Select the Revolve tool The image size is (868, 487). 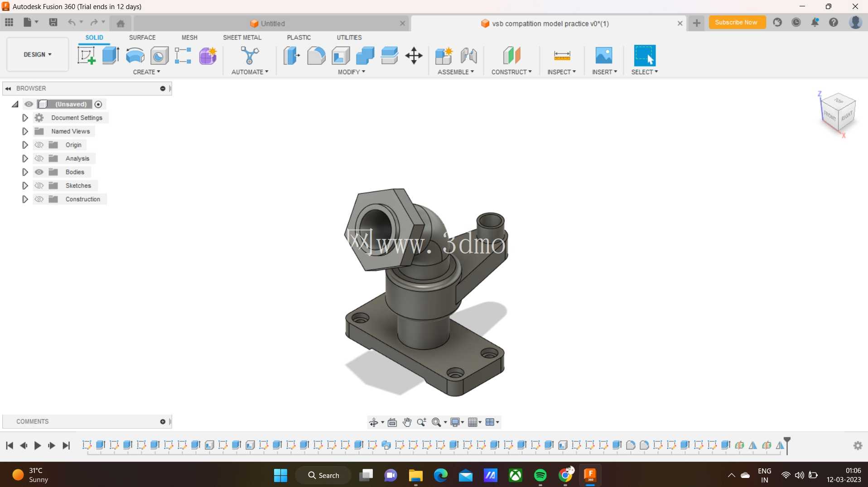(135, 56)
